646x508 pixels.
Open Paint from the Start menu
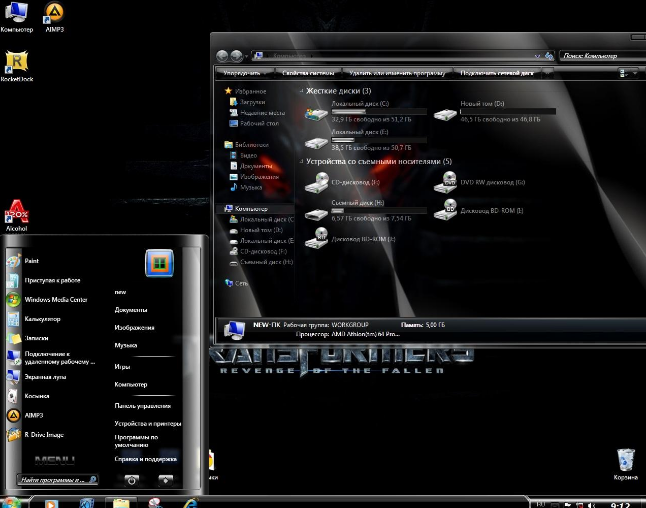tap(32, 261)
